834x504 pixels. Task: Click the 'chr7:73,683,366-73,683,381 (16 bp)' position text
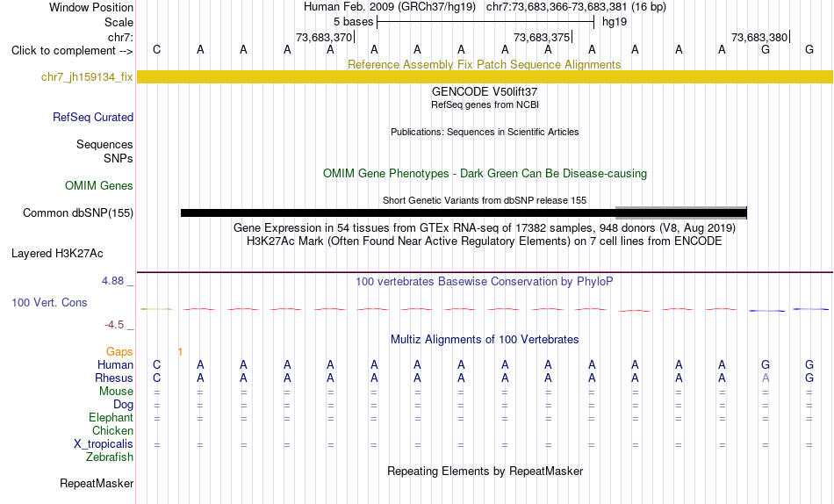tap(576, 7)
